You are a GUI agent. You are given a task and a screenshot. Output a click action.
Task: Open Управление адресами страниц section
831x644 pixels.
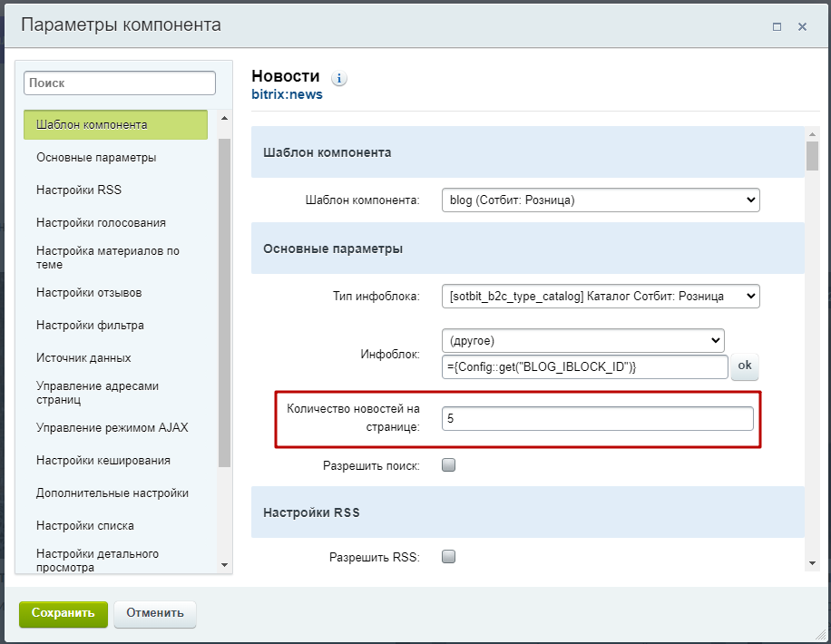pyautogui.click(x=97, y=393)
